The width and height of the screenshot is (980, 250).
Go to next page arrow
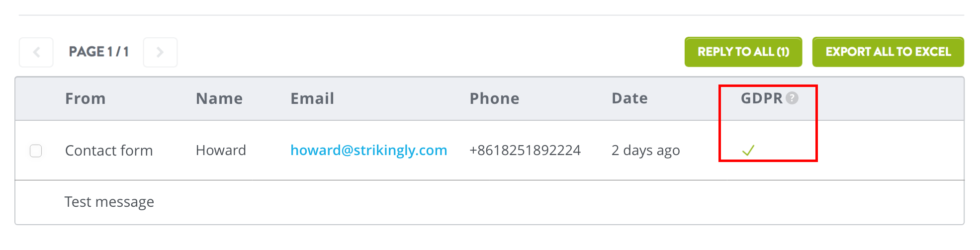160,52
